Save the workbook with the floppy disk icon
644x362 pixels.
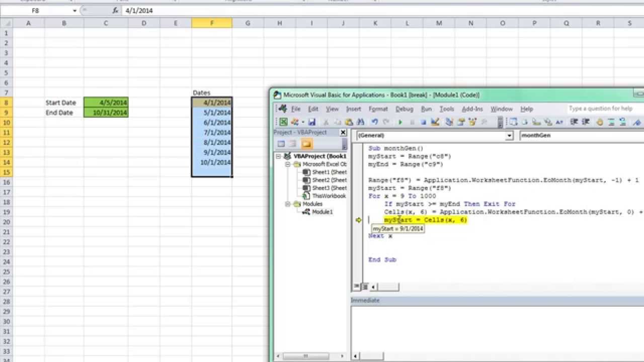coord(312,122)
